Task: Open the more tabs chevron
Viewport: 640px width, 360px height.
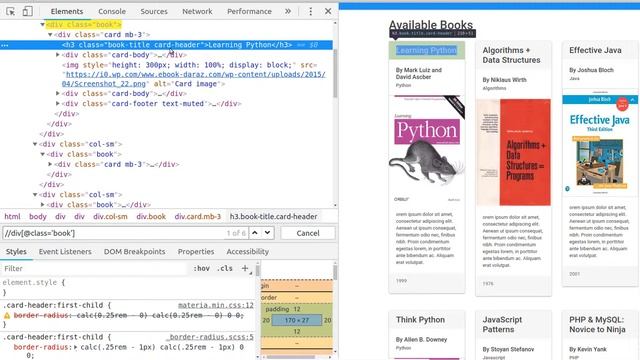Action: 288,11
